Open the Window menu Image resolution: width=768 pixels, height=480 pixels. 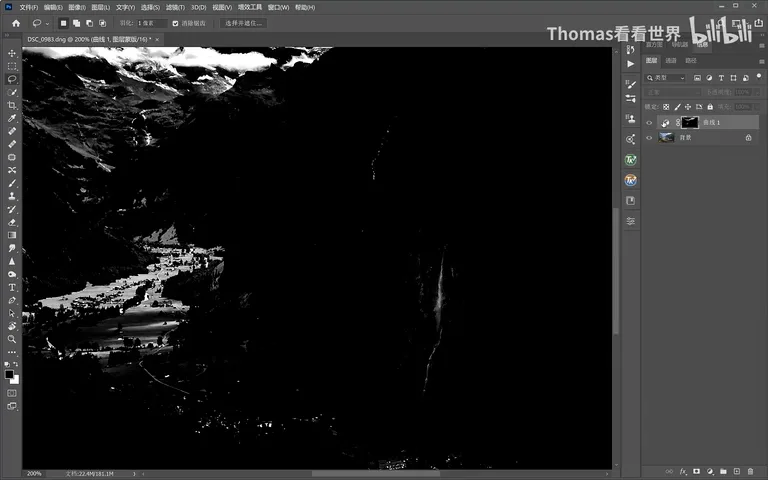tap(278, 7)
